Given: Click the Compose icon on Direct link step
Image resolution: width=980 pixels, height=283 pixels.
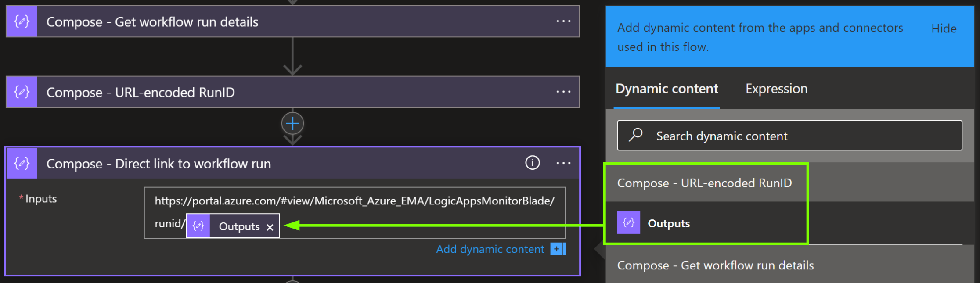Looking at the screenshot, I should 22,164.
